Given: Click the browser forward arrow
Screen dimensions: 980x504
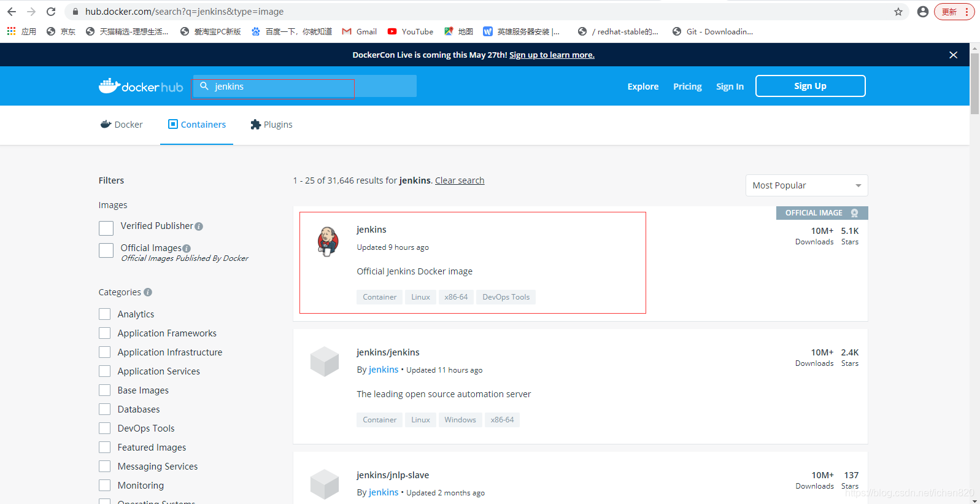Looking at the screenshot, I should point(31,12).
